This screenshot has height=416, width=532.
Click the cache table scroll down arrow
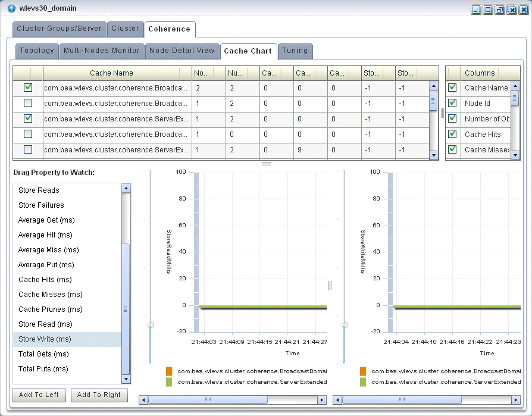[434, 155]
